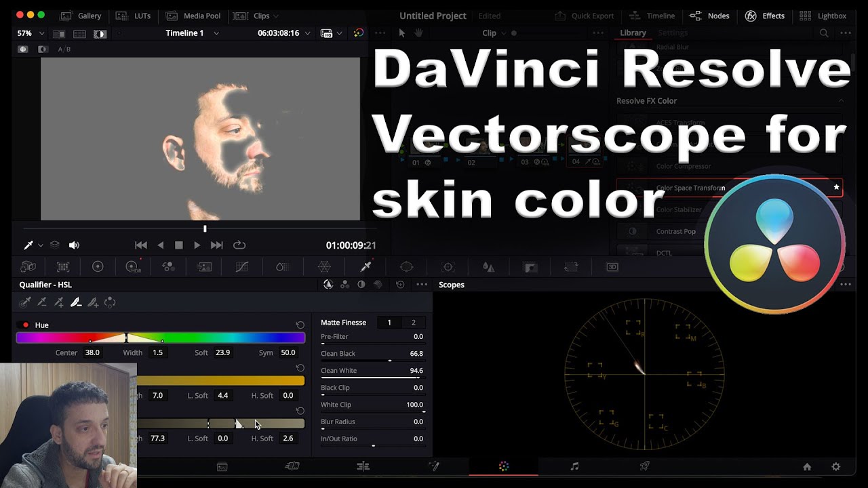The height and width of the screenshot is (488, 868).
Task: Select qualifier subtract color picker
Action: [x=42, y=302]
